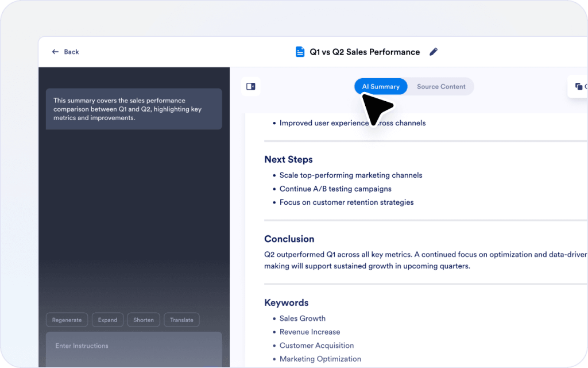The width and height of the screenshot is (588, 368).
Task: Click the Conclusion heading
Action: 289,239
